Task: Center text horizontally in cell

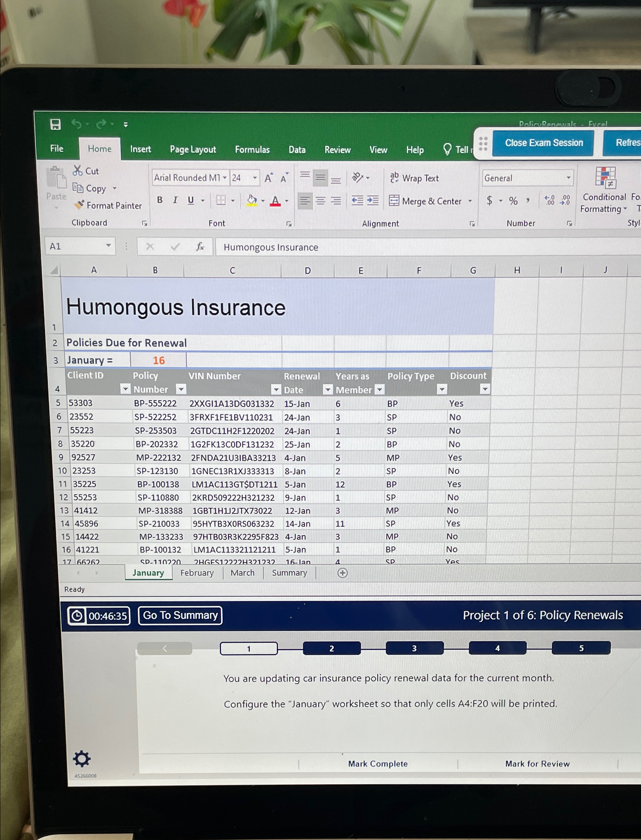Action: pyautogui.click(x=320, y=201)
